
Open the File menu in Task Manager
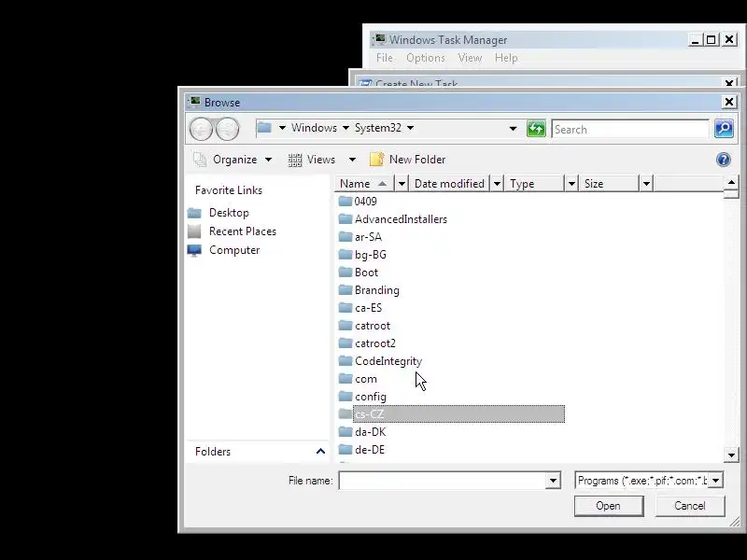click(x=385, y=58)
